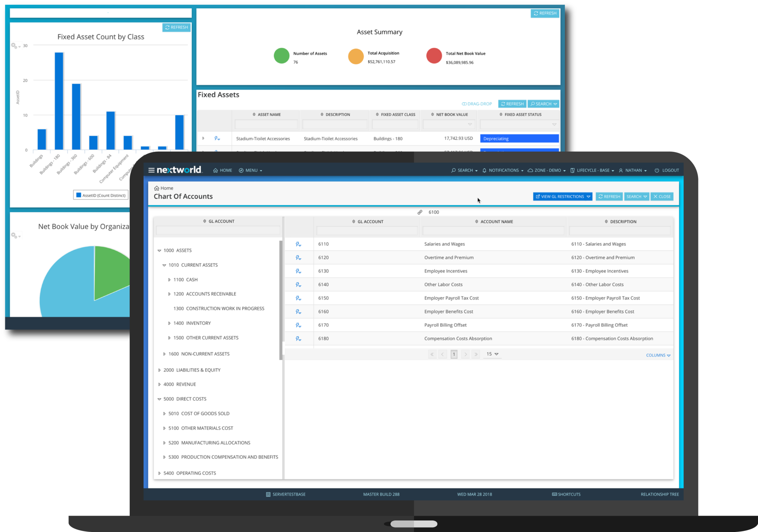The image size is (758, 532).
Task: Click the Home breadcrumb link
Action: pos(164,188)
